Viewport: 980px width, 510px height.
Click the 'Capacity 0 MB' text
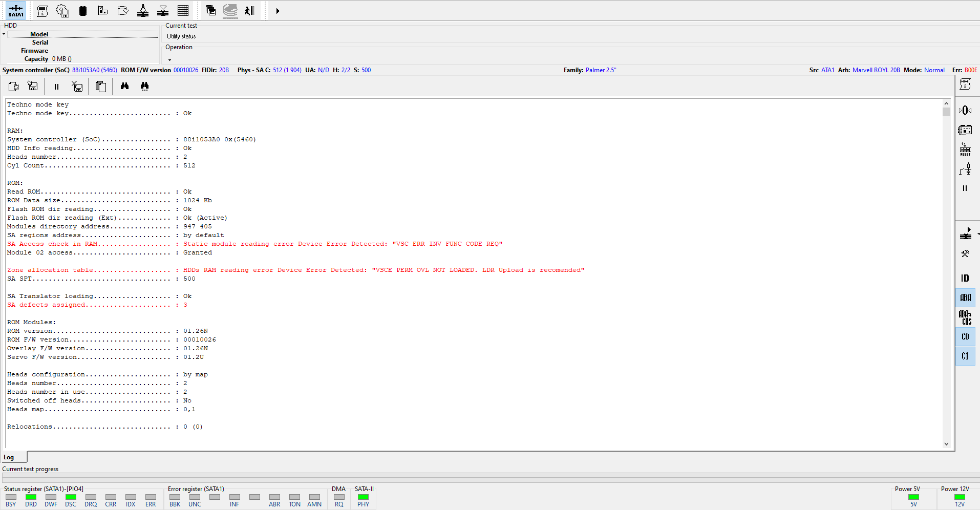(48, 59)
